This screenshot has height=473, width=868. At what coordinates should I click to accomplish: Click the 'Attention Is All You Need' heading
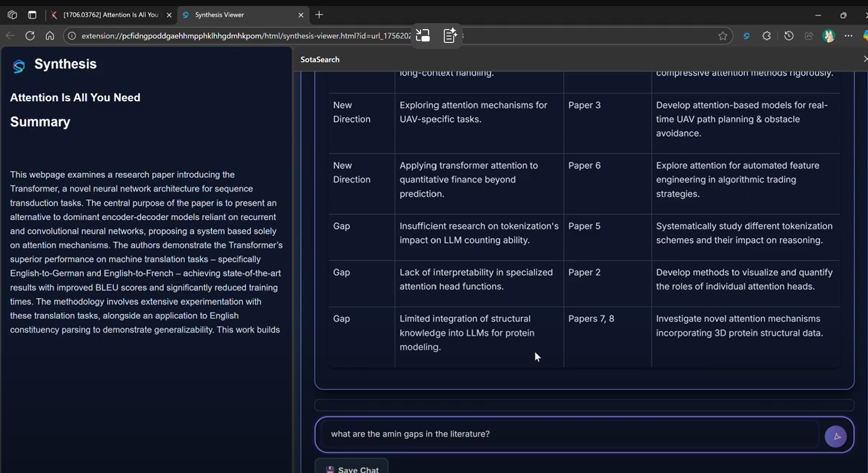tap(75, 97)
